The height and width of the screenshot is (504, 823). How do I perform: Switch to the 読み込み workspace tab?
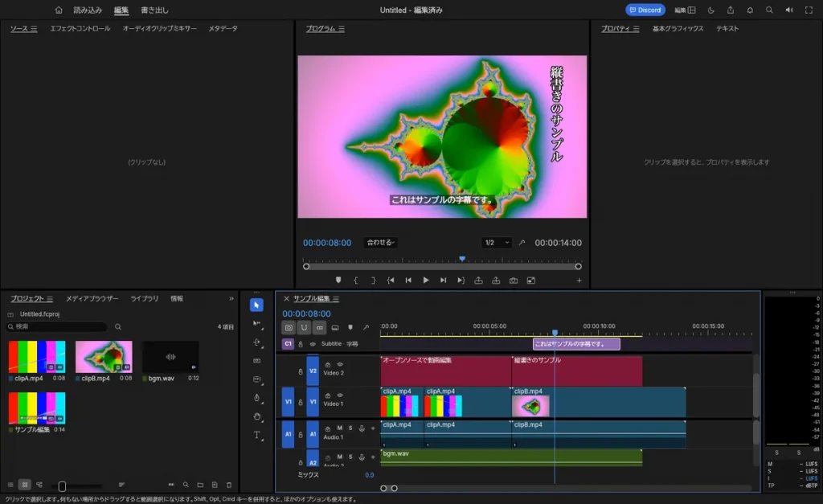88,10
